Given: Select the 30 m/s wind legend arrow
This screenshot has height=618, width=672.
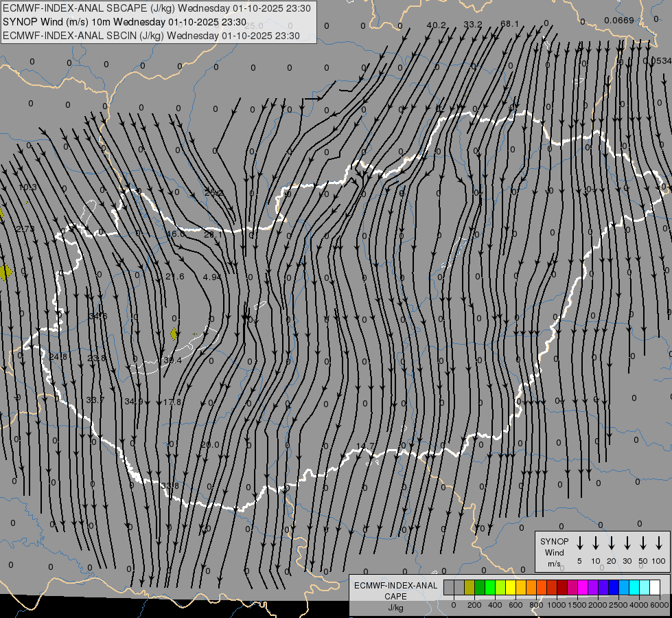Looking at the screenshot, I should 627,543.
